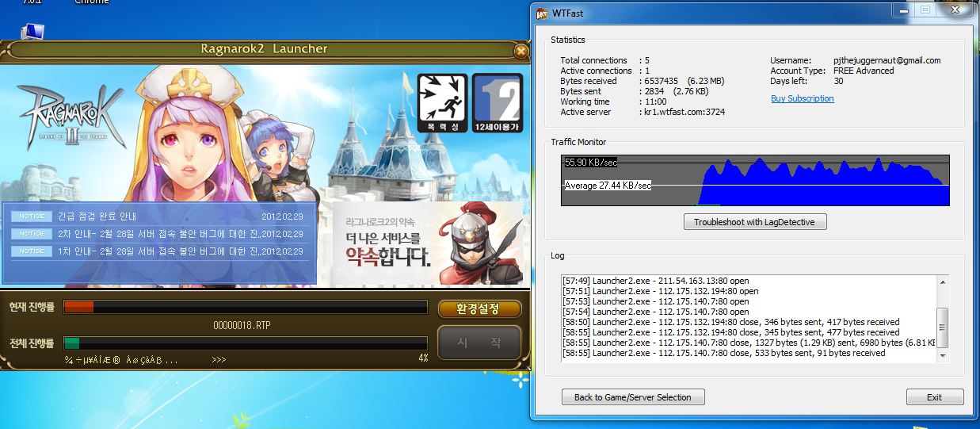Select log entry at [57:53]
This screenshot has width=980, height=429.
tap(655, 301)
